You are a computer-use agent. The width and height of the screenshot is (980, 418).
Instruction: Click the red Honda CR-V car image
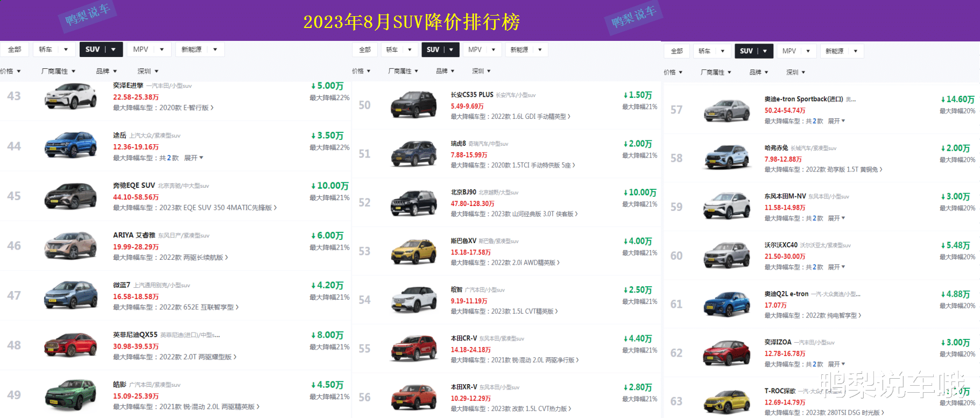coord(413,349)
